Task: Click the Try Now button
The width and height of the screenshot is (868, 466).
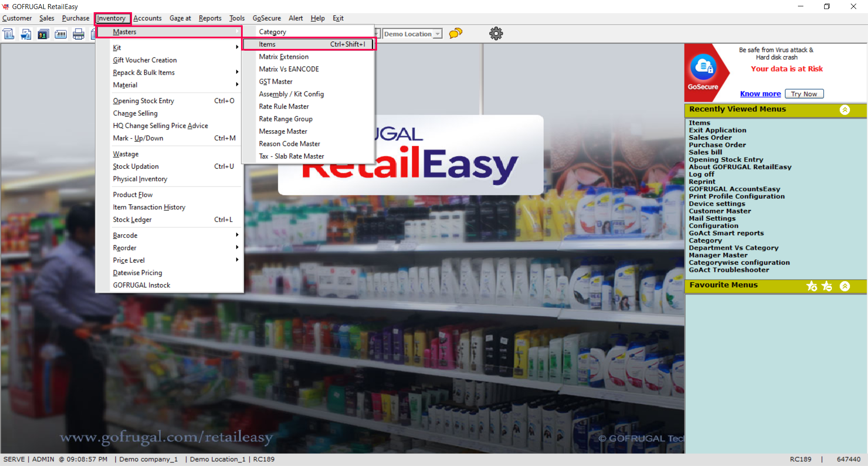Action: click(804, 94)
